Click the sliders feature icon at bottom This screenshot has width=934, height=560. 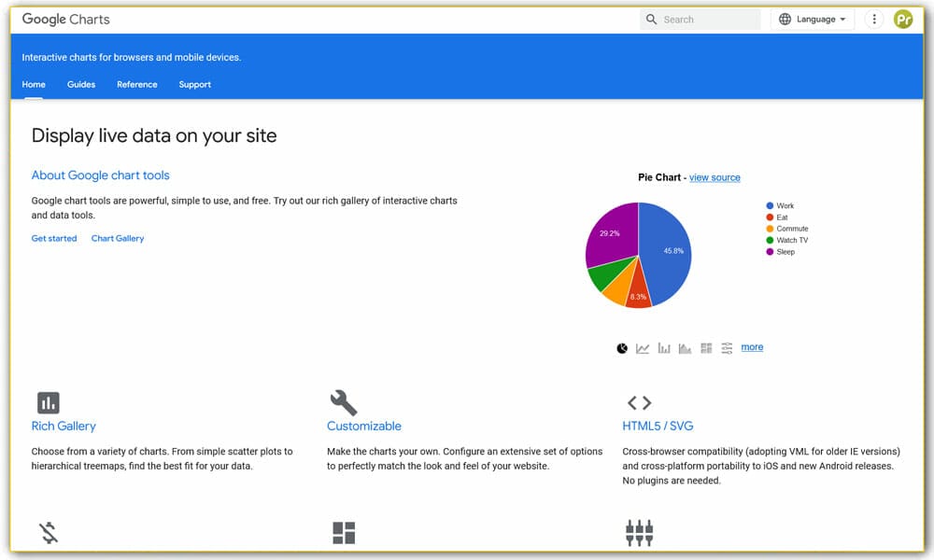tap(639, 532)
